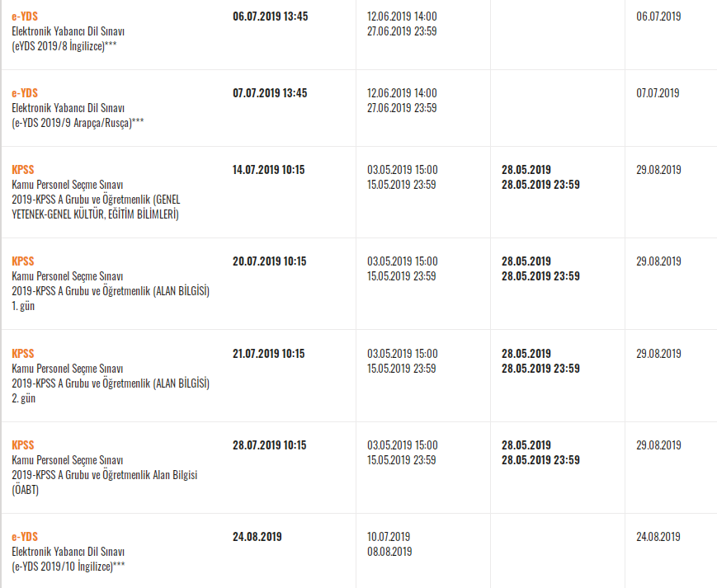717x588 pixels.
Task: Open the e-YDS 2019/9 Arapça/Rusça exam link
Action: pyautogui.click(x=25, y=93)
